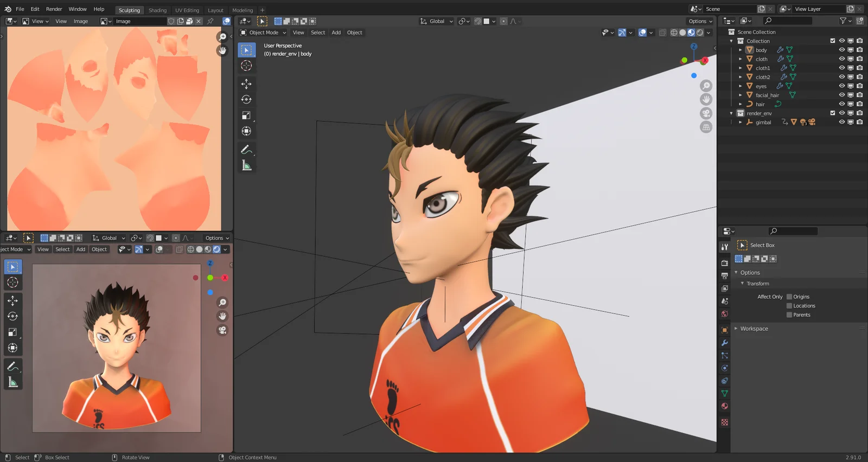Select the Cursor tool in main viewport toolbar
This screenshot has height=462, width=868.
pyautogui.click(x=246, y=66)
